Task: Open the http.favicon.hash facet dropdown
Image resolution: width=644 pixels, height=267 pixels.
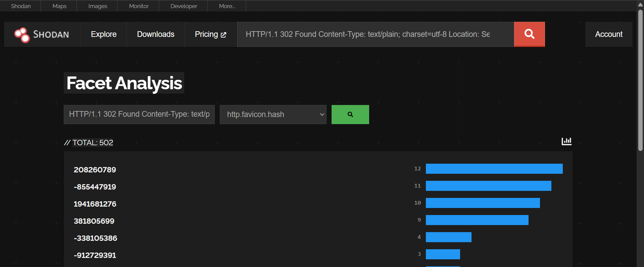Action: [273, 114]
